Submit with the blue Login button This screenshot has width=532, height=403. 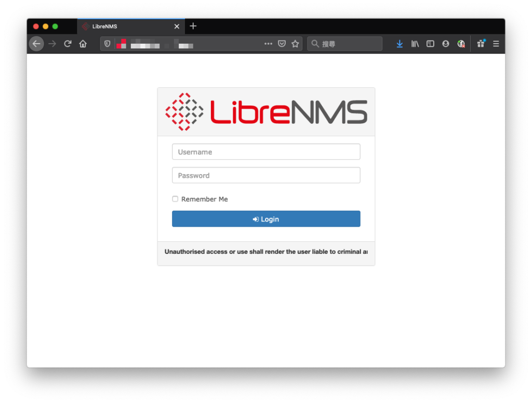266,219
